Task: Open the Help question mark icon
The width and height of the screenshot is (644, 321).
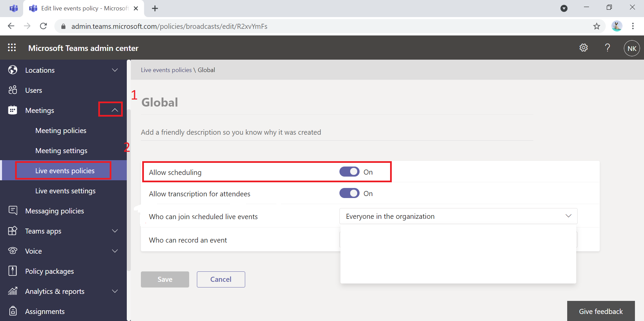Action: tap(607, 48)
